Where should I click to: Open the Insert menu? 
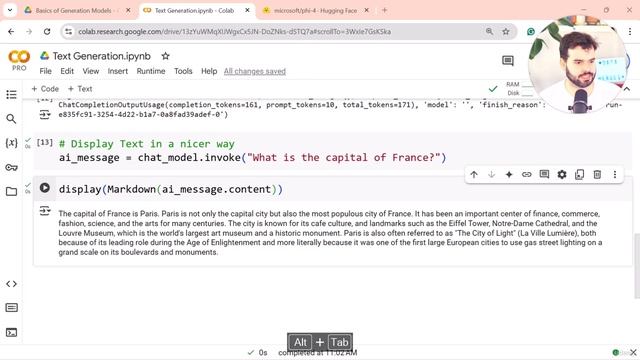click(118, 71)
